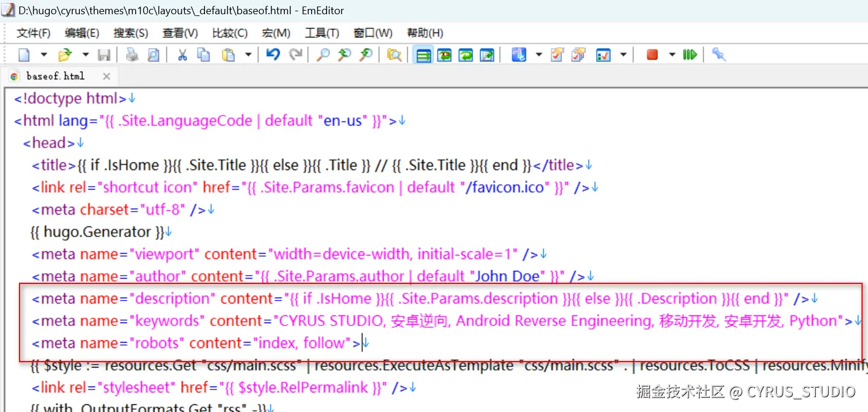The image size is (868, 412).
Task: Click the {{ hugo.Generator }} line
Action: click(101, 232)
